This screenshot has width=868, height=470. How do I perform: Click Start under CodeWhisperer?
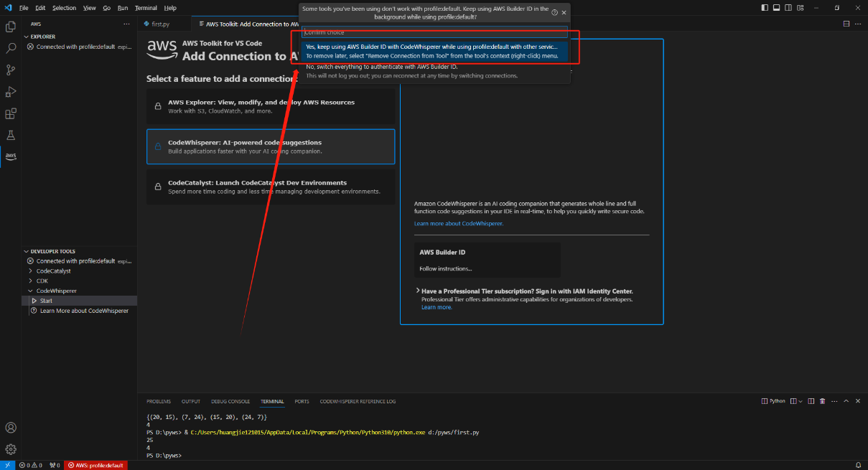coord(79,301)
